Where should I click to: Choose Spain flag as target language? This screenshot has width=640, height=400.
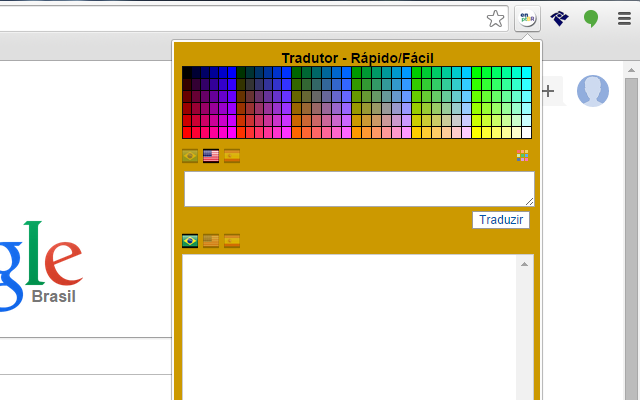[232, 241]
